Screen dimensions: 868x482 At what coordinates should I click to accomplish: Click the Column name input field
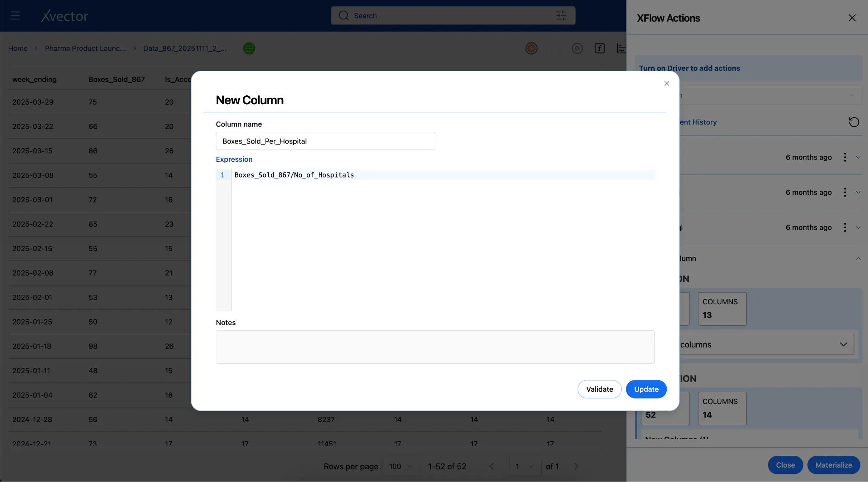tap(325, 141)
